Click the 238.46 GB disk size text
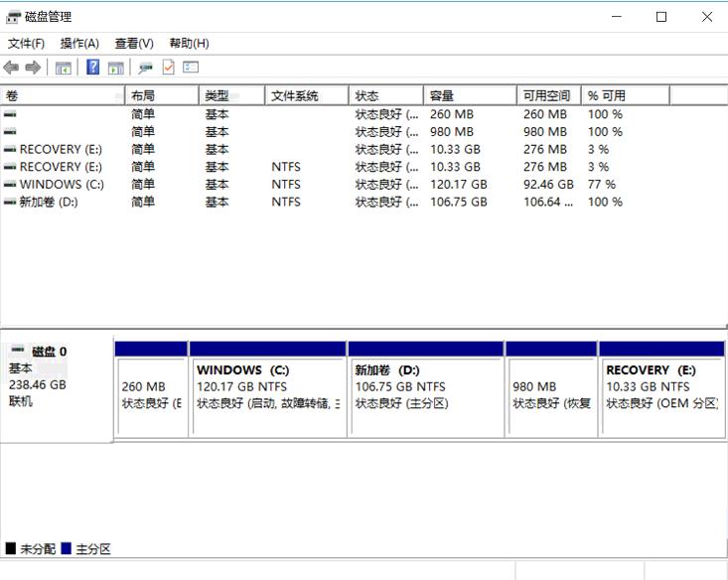The height and width of the screenshot is (580, 728). tap(38, 385)
